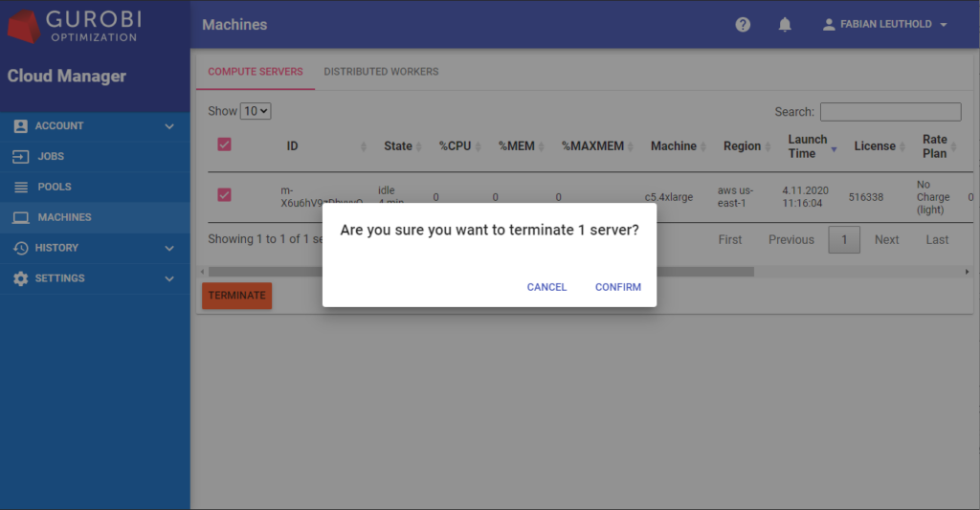Screen dimensions: 980x510
Task: Open Jobs in the sidebar
Action: pyautogui.click(x=95, y=156)
